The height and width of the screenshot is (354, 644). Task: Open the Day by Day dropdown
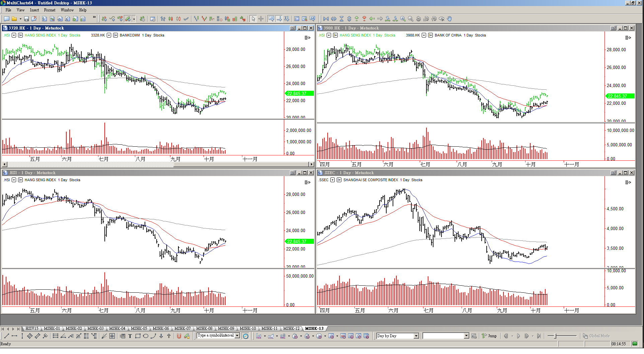coord(416,336)
